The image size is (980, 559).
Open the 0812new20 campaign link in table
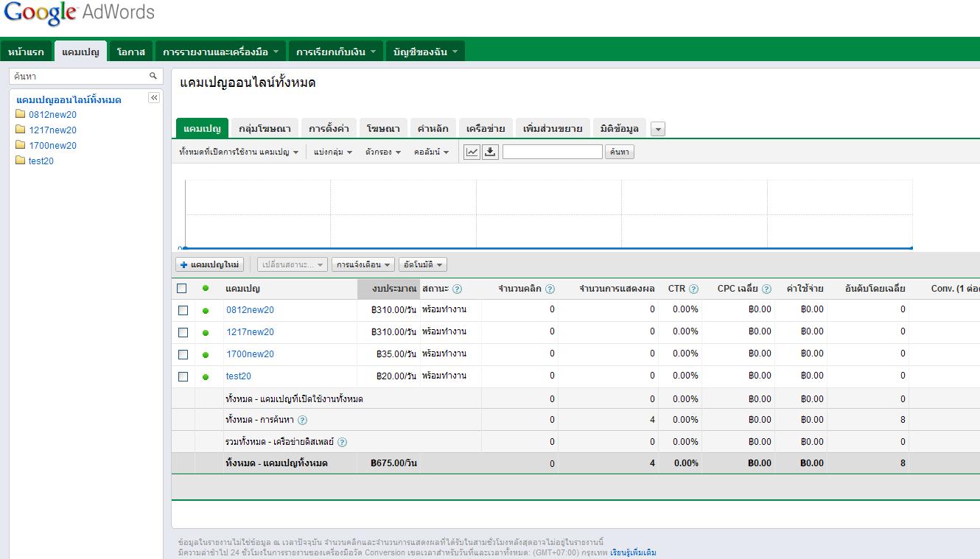250,310
